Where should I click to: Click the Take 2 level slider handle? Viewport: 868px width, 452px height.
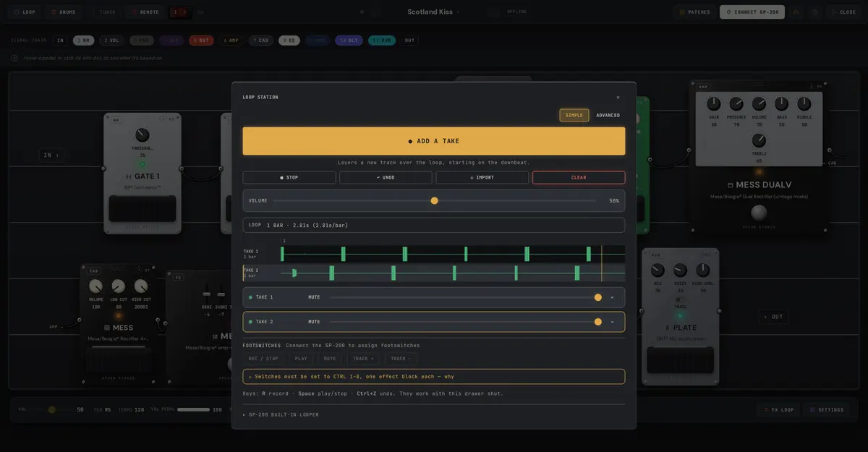tap(597, 322)
